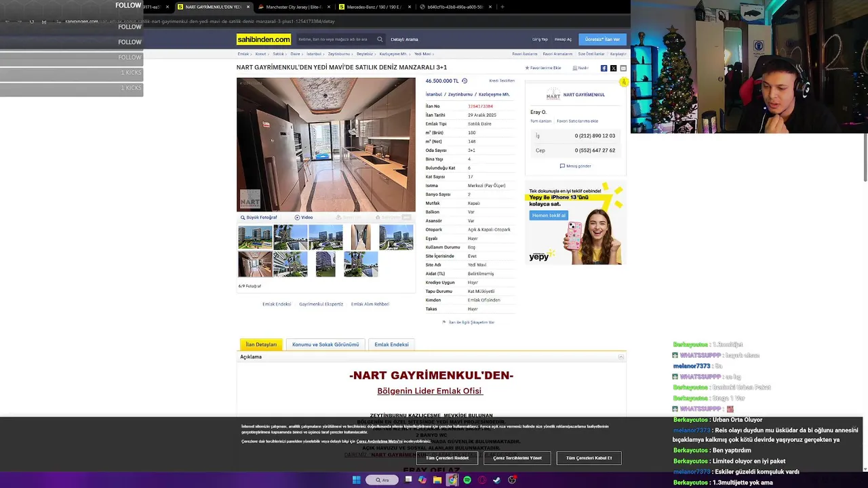Click Satılık breadcrumb link
Screen dimensions: 868x488
pos(278,54)
